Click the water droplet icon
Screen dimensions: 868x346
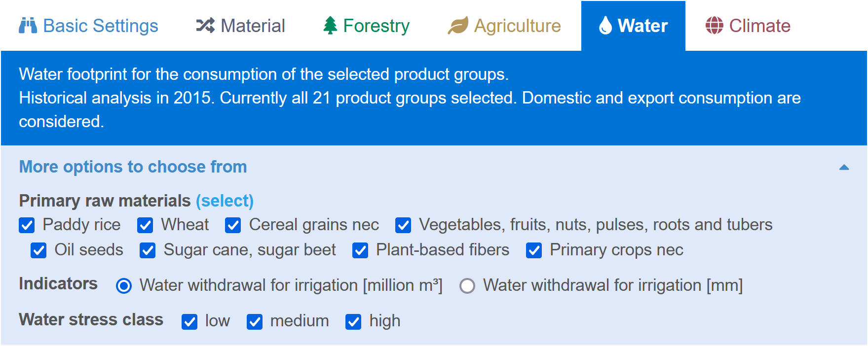pos(605,26)
